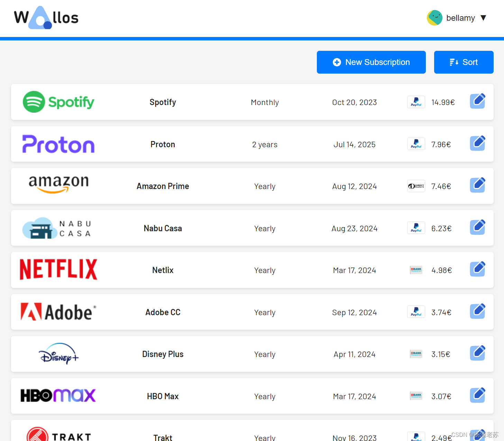This screenshot has width=504, height=441.
Task: Click the Jul 14, 2025 date
Action: 355,144
